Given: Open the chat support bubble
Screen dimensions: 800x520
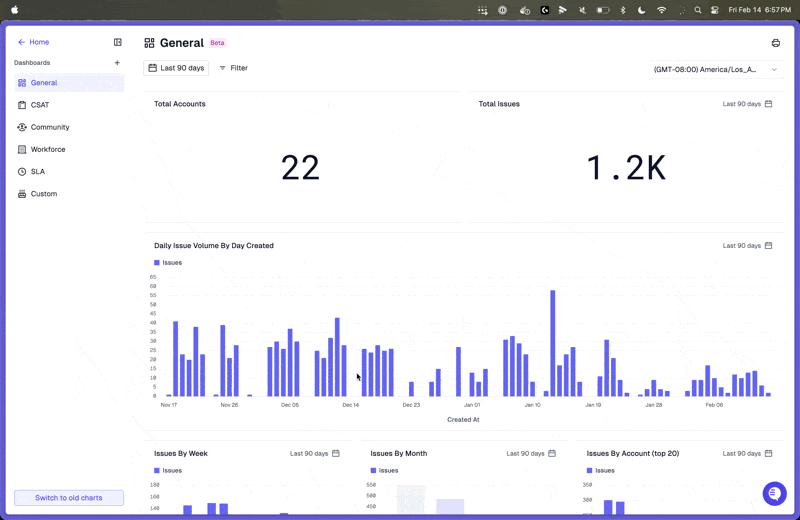Looking at the screenshot, I should pos(774,493).
